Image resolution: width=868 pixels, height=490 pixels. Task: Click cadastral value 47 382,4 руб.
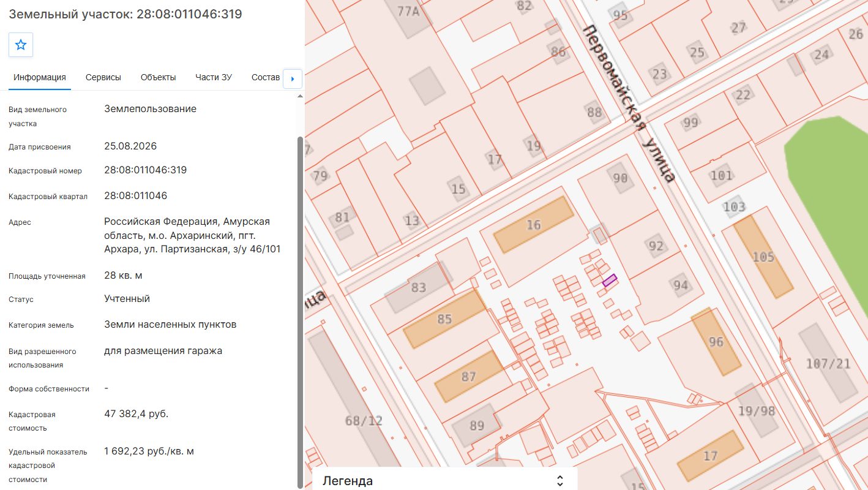tap(137, 414)
